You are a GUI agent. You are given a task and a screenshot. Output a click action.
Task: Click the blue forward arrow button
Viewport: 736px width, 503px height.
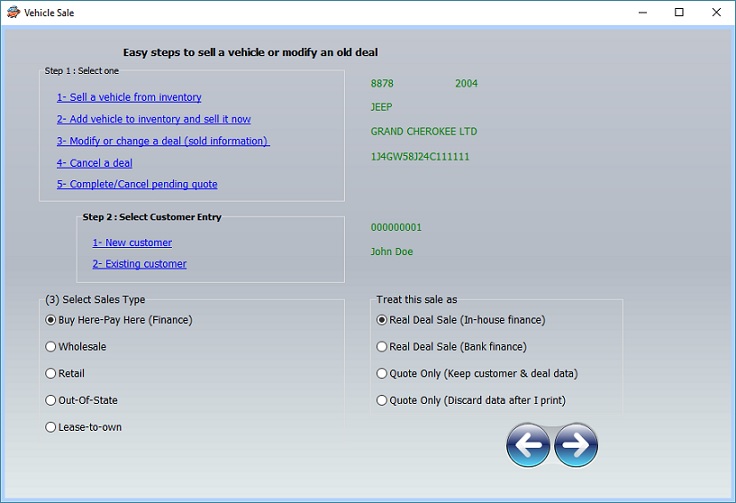point(576,445)
